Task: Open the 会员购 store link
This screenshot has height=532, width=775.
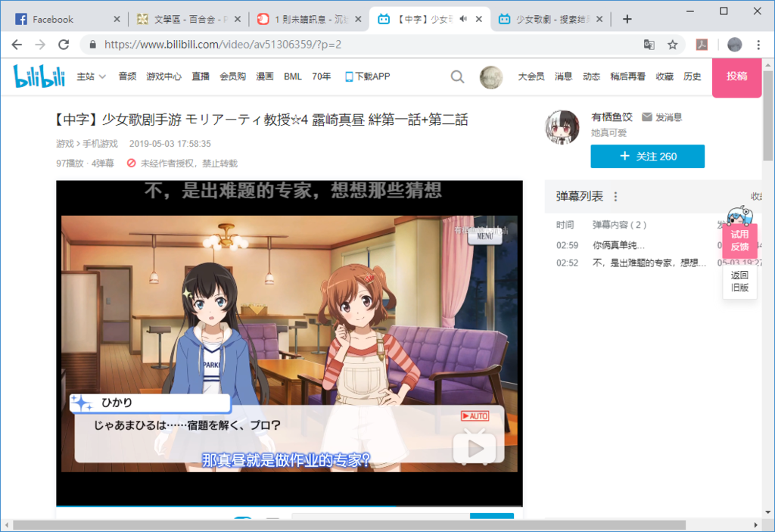Action: (x=232, y=76)
